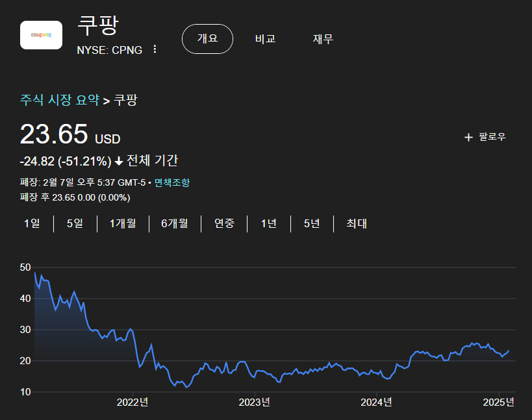Click the 2023년 axis label on chart
Screen dimensions: 532x420
click(255, 402)
